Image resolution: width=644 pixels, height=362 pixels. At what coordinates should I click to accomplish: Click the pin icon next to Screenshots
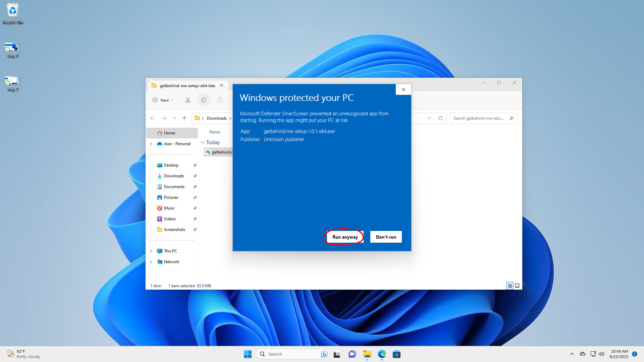click(195, 230)
